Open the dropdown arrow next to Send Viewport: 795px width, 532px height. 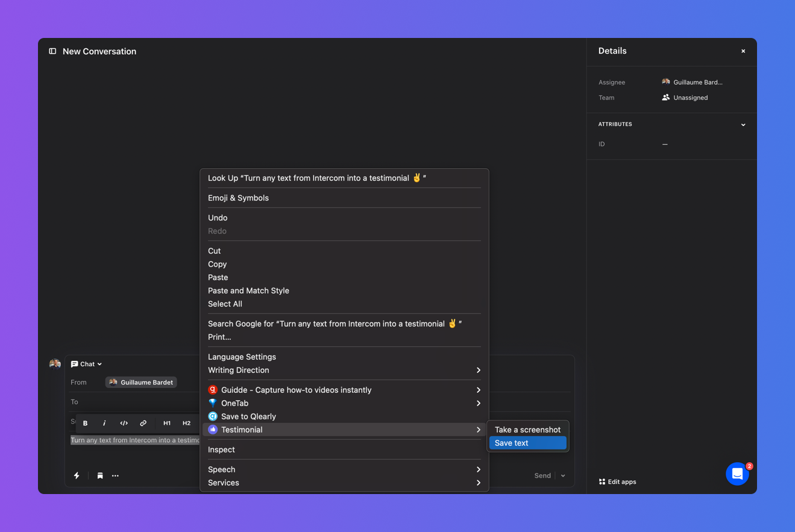coord(563,475)
